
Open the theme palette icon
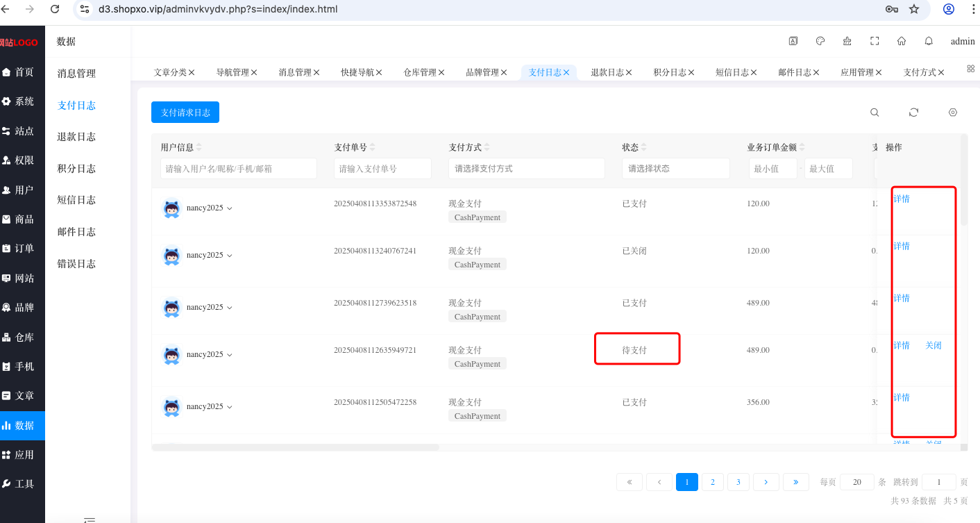(820, 41)
